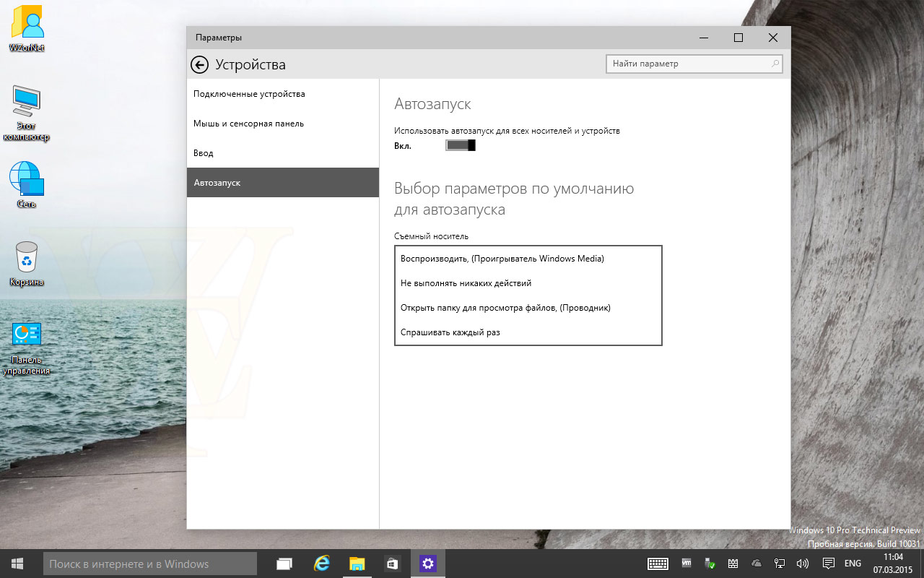Open the touch keyboard tray icon
The height and width of the screenshot is (578, 924).
[658, 564]
